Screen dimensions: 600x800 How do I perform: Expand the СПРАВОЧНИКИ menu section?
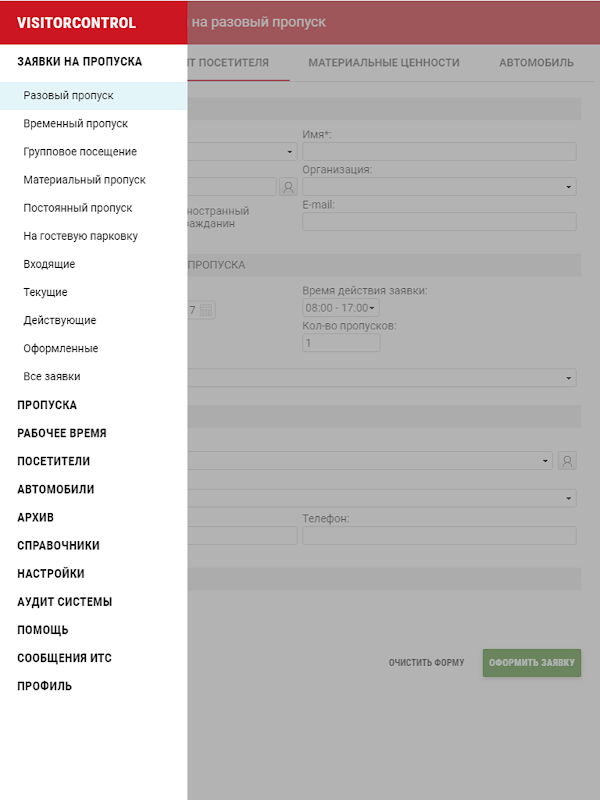(58, 546)
